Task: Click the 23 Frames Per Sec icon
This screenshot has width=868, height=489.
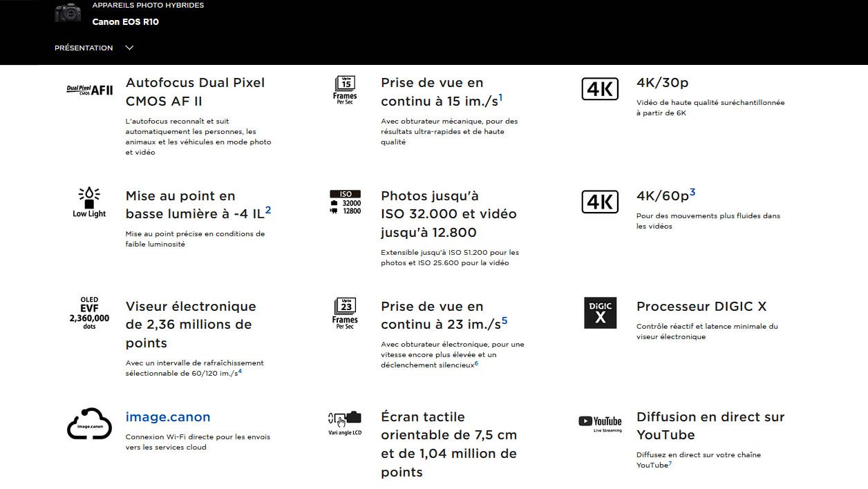Action: (x=345, y=314)
